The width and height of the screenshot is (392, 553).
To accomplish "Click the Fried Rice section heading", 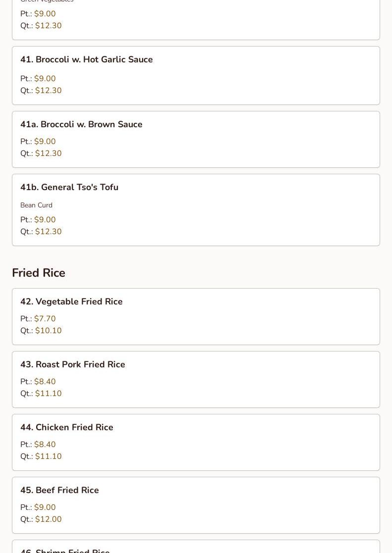I will coord(39,273).
